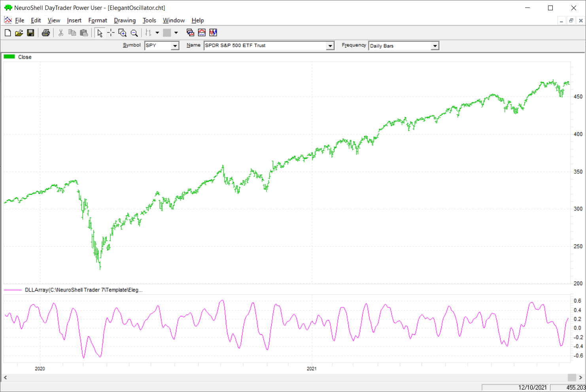Activate the crosshair cursor tool
Viewport: 586px width, 392px height.
111,33
